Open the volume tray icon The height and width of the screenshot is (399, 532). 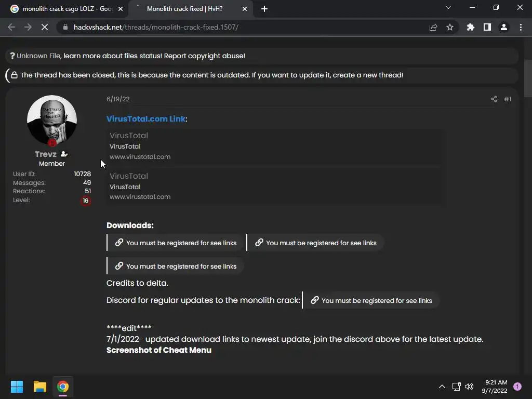pyautogui.click(x=469, y=387)
